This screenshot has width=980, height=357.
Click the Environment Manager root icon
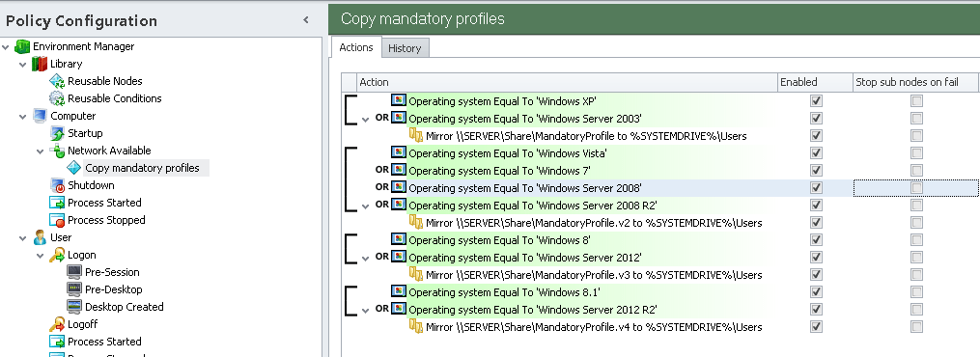click(x=22, y=46)
